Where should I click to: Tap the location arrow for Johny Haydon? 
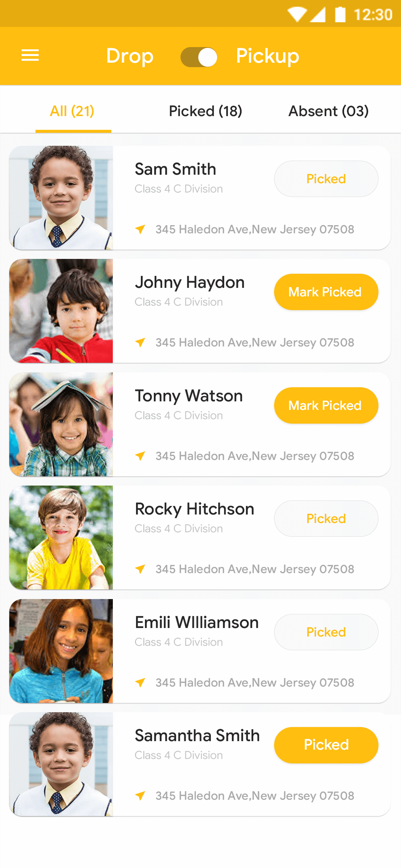[x=140, y=342]
